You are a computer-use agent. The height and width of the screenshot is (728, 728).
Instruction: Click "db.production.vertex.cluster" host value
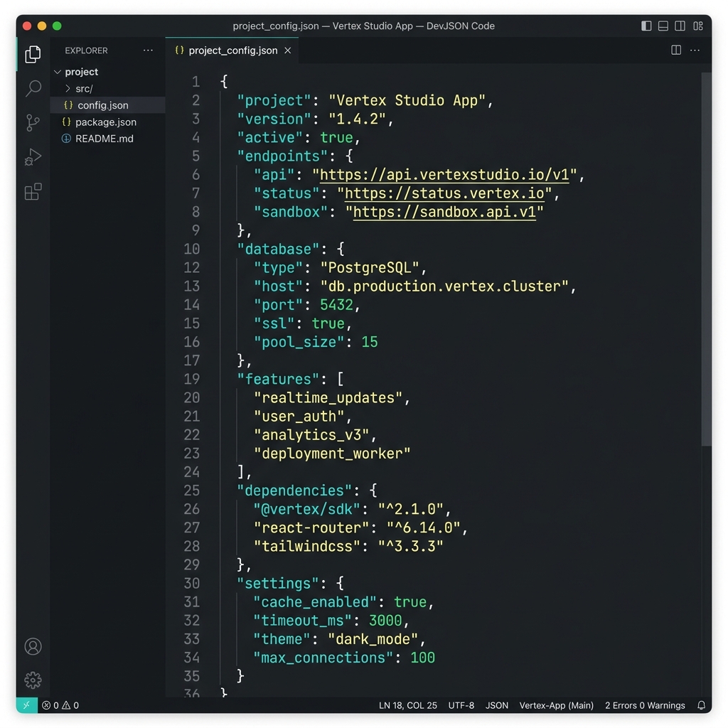[x=444, y=286]
